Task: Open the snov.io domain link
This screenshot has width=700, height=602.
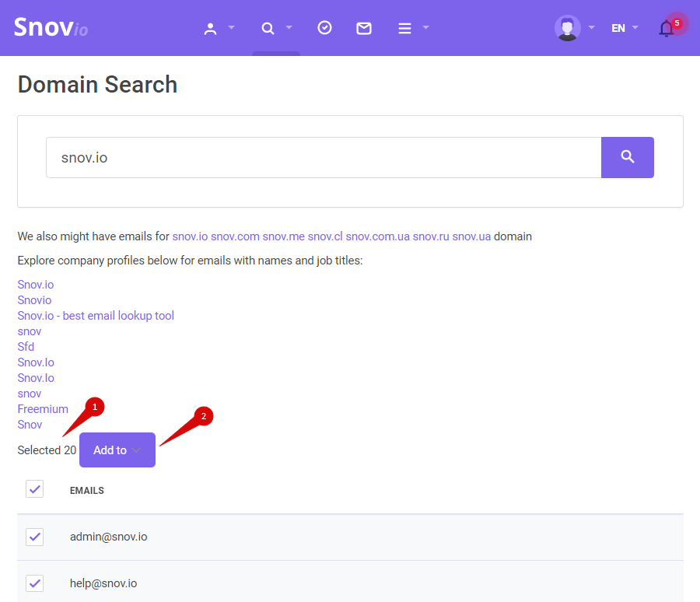Action: (191, 236)
